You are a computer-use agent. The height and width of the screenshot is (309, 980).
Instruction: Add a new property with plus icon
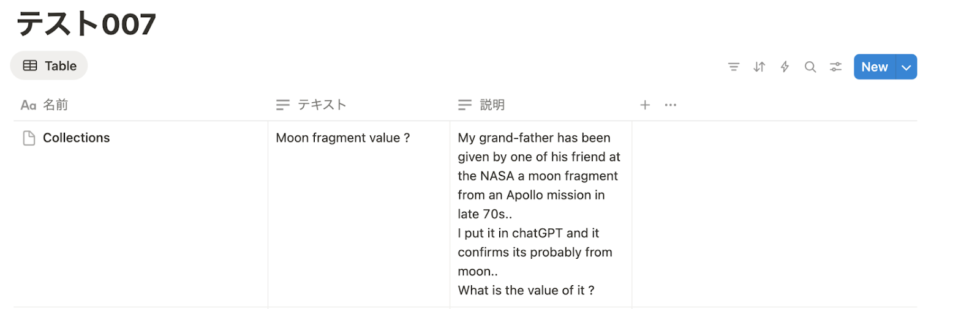pos(645,105)
